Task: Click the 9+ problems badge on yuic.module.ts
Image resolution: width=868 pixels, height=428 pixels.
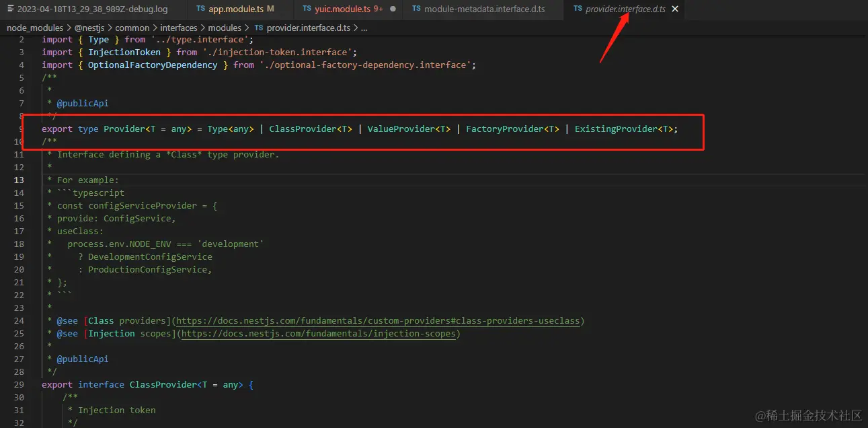Action: pos(379,9)
